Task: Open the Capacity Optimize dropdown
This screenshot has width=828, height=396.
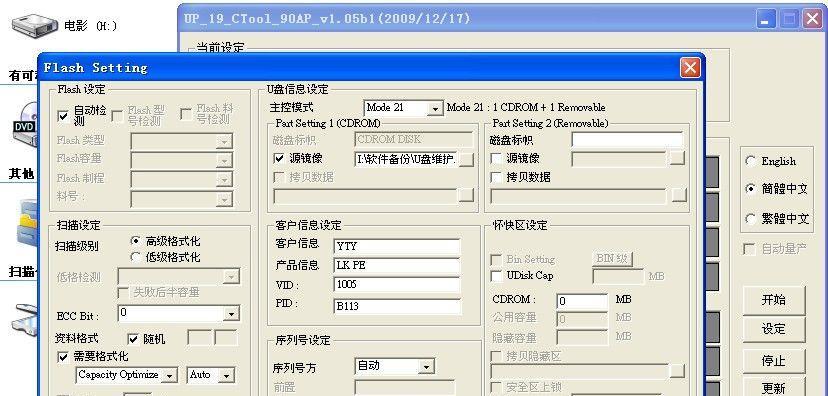Action: coord(170,375)
